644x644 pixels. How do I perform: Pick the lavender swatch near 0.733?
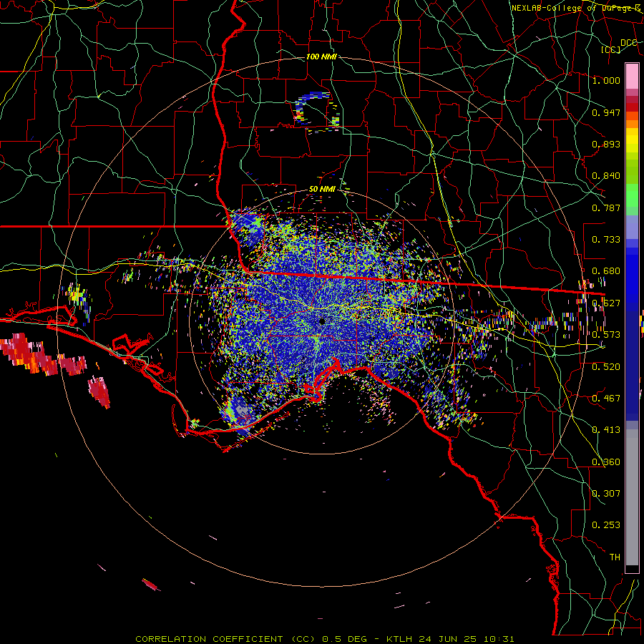coord(632,228)
